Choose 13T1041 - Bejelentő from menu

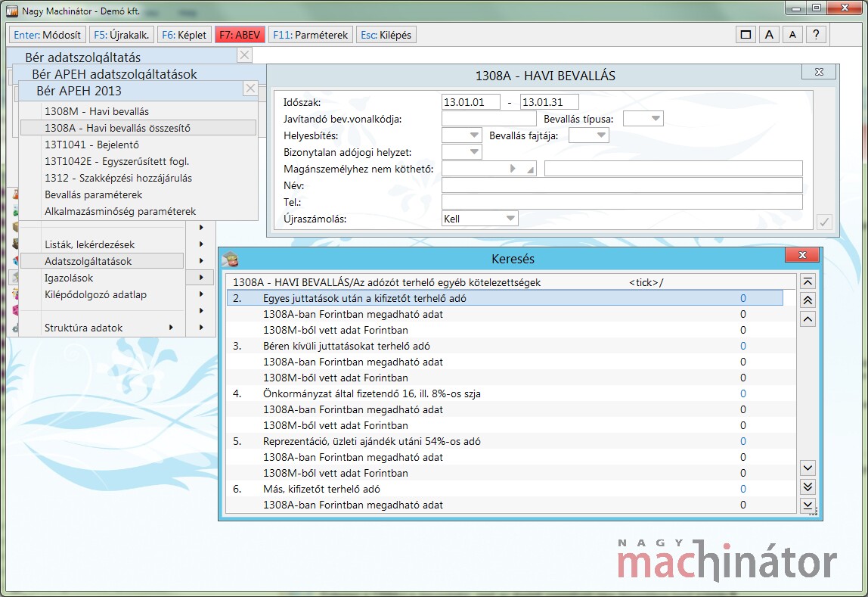coord(91,145)
